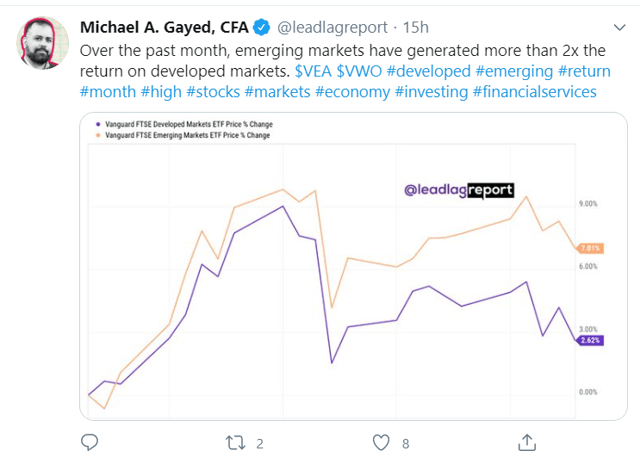
Task: Click the blue verified badge
Action: click(262, 27)
